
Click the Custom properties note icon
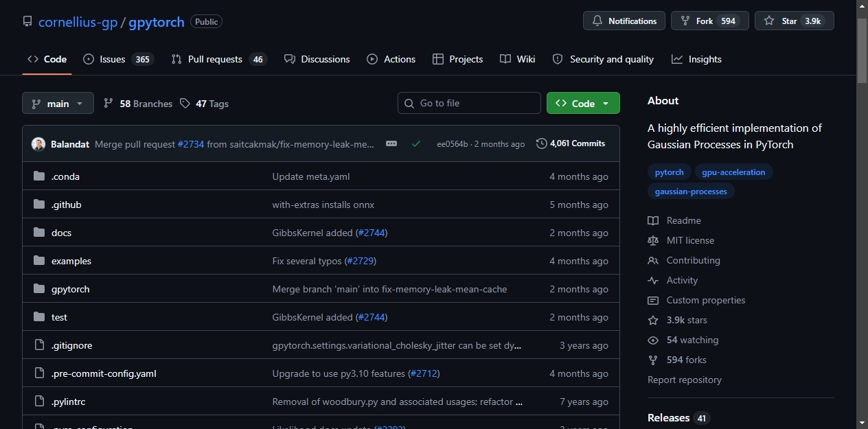tap(653, 300)
